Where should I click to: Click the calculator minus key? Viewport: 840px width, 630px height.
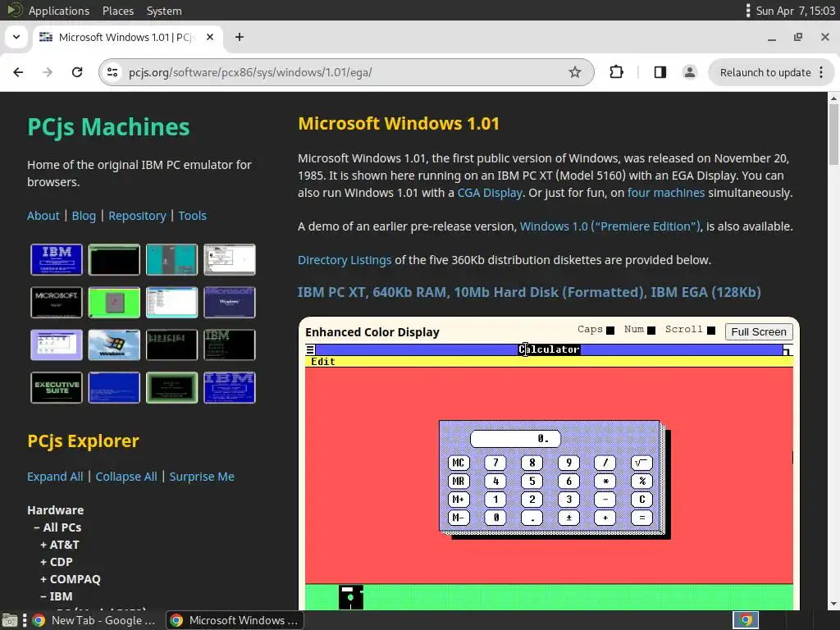(605, 500)
